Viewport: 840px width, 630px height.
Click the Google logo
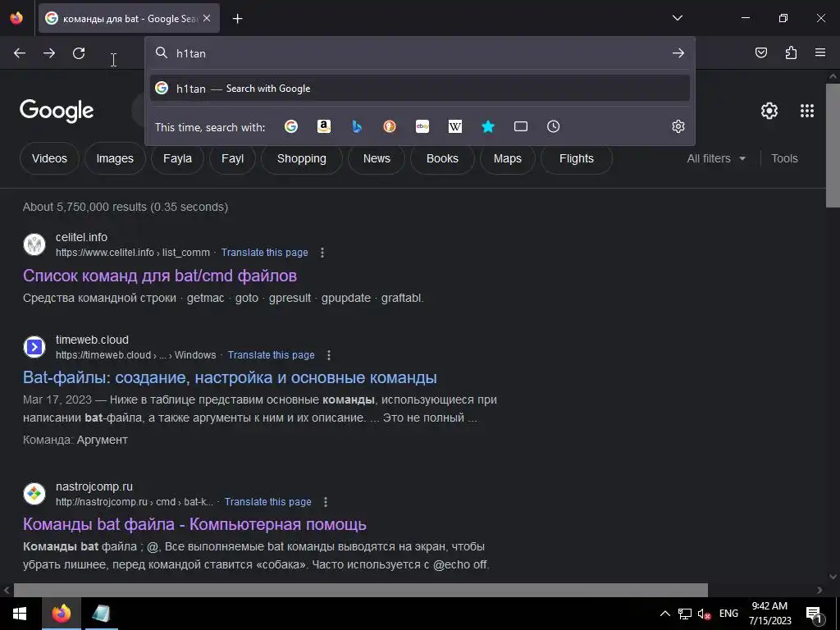click(57, 111)
